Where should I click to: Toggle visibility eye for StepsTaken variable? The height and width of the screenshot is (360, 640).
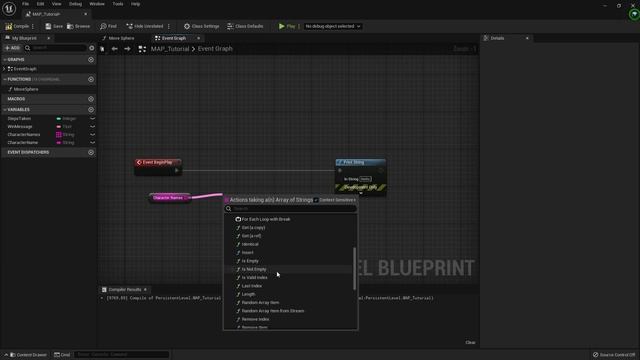[x=92, y=119]
